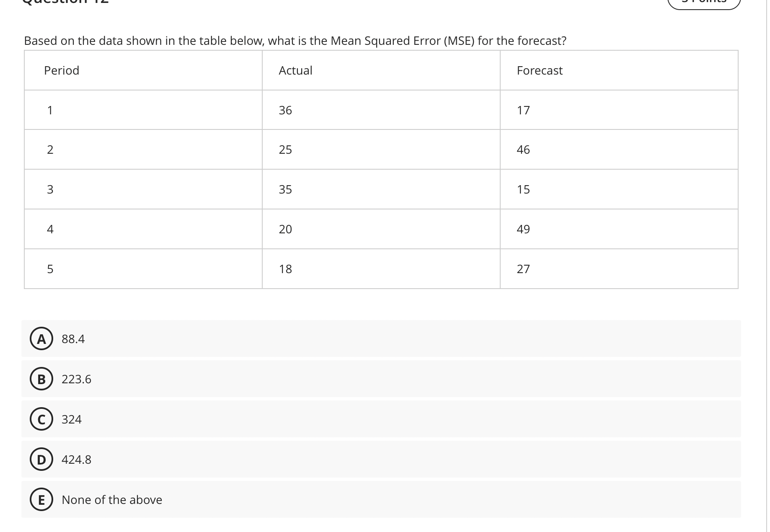Select the Forecast column header
The image size is (770, 532).
click(x=540, y=70)
